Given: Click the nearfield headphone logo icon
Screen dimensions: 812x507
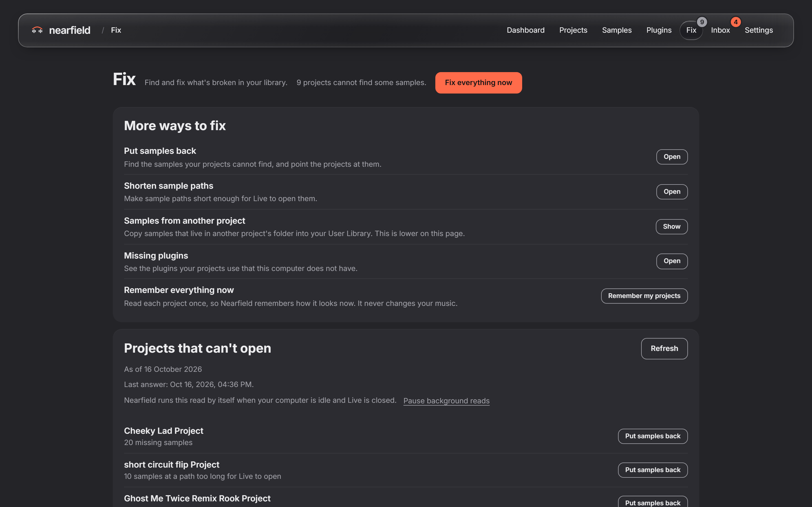Looking at the screenshot, I should (x=37, y=30).
